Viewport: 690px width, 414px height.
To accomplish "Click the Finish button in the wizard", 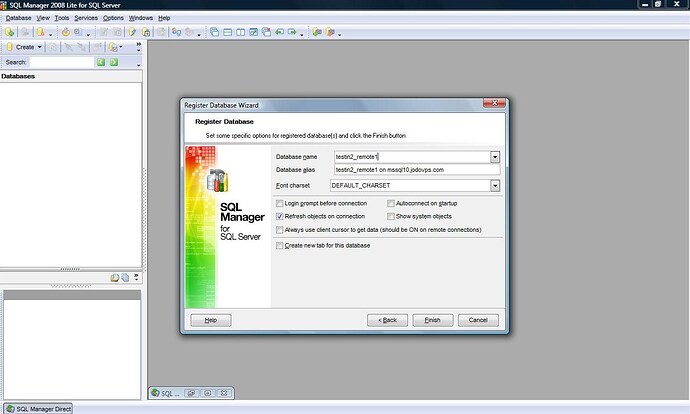I will (433, 320).
